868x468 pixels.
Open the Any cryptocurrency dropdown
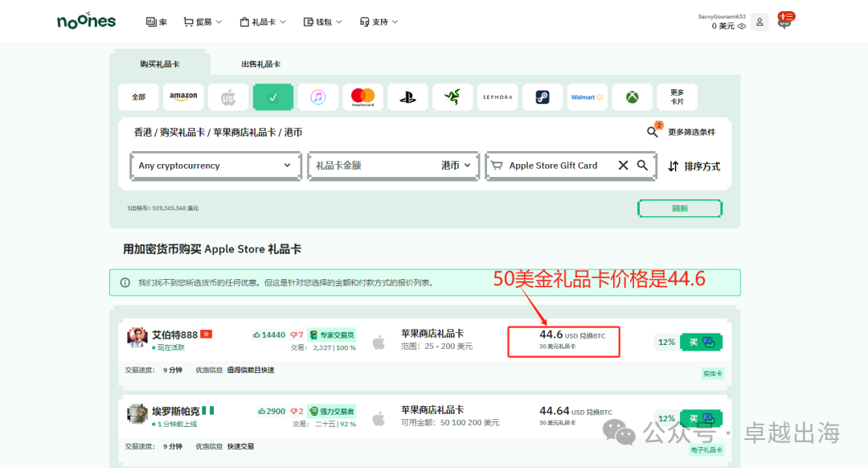(215, 166)
